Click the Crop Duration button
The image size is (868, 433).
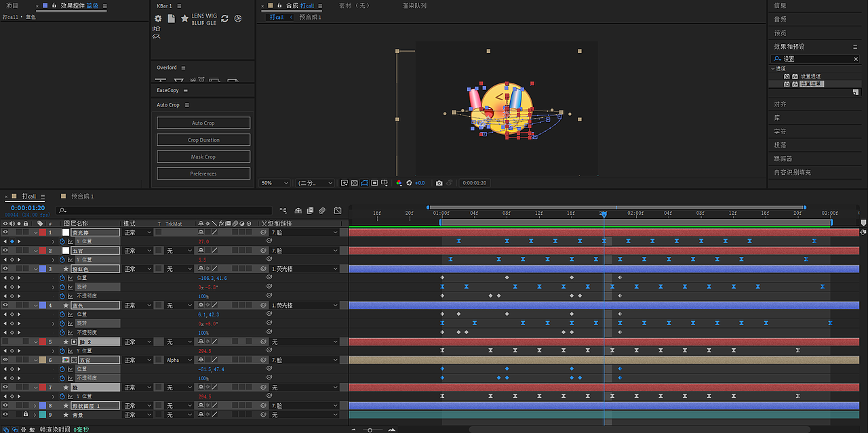[203, 140]
